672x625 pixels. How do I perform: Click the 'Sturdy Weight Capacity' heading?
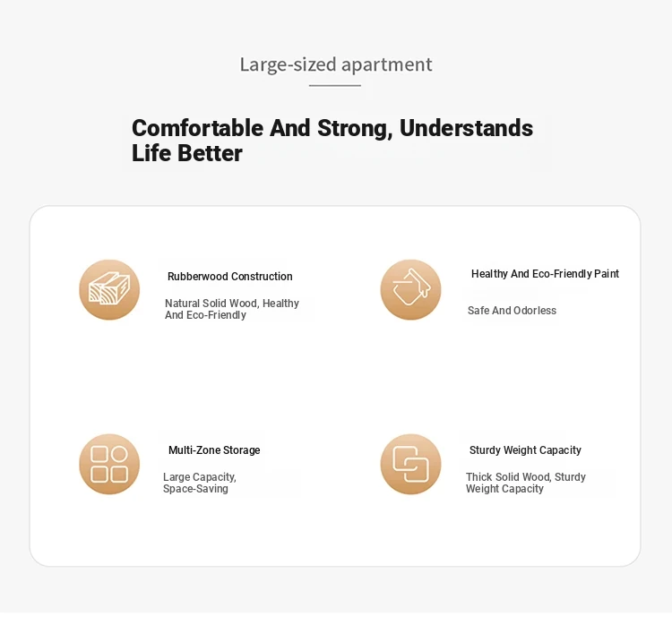click(525, 450)
